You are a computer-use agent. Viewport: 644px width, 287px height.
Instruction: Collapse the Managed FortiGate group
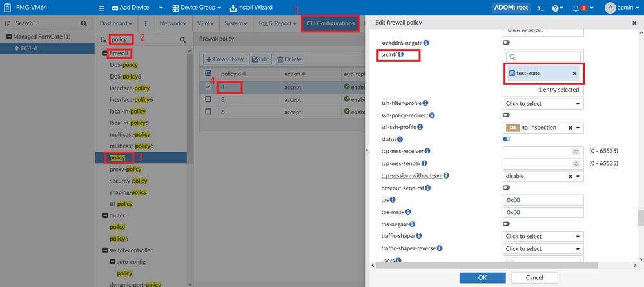(x=8, y=37)
